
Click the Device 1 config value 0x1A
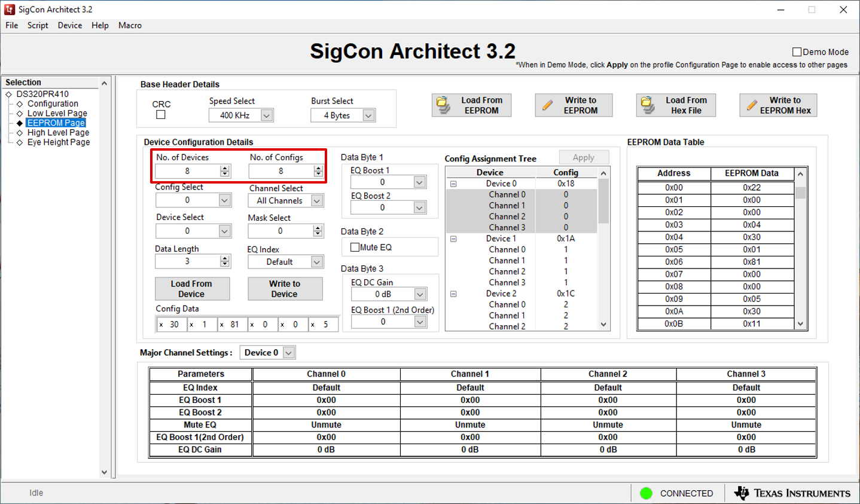pos(566,239)
